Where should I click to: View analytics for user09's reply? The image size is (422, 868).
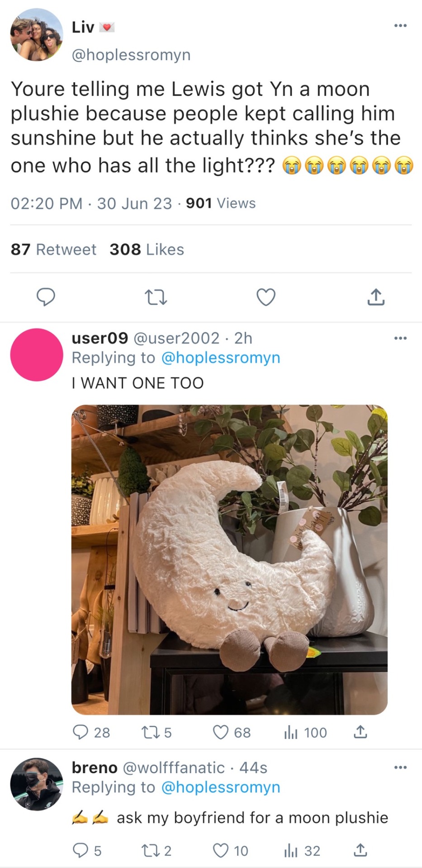[290, 732]
